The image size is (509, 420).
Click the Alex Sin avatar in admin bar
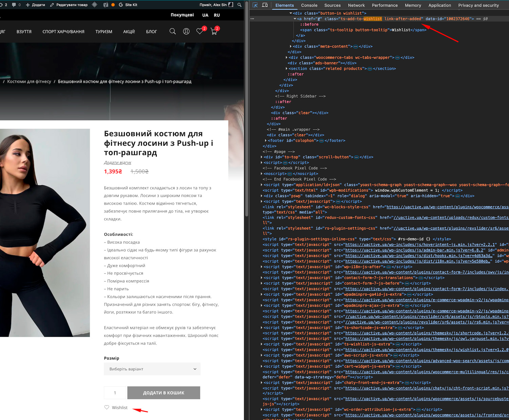[x=231, y=5]
